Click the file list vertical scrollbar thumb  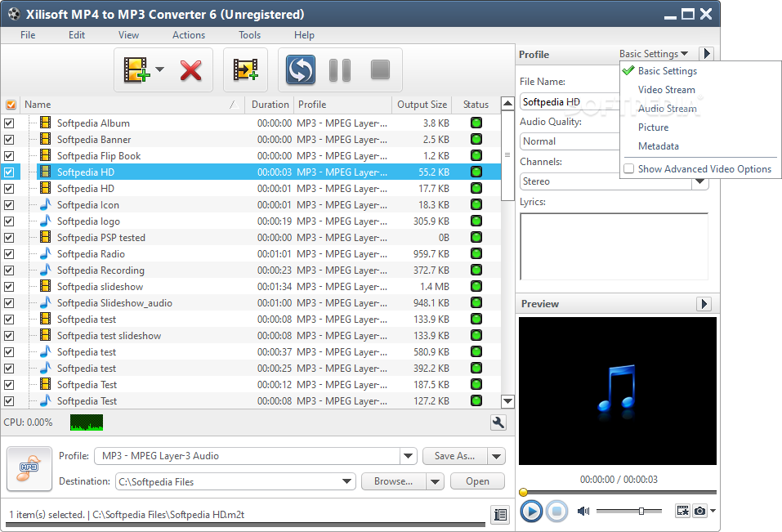click(x=507, y=155)
